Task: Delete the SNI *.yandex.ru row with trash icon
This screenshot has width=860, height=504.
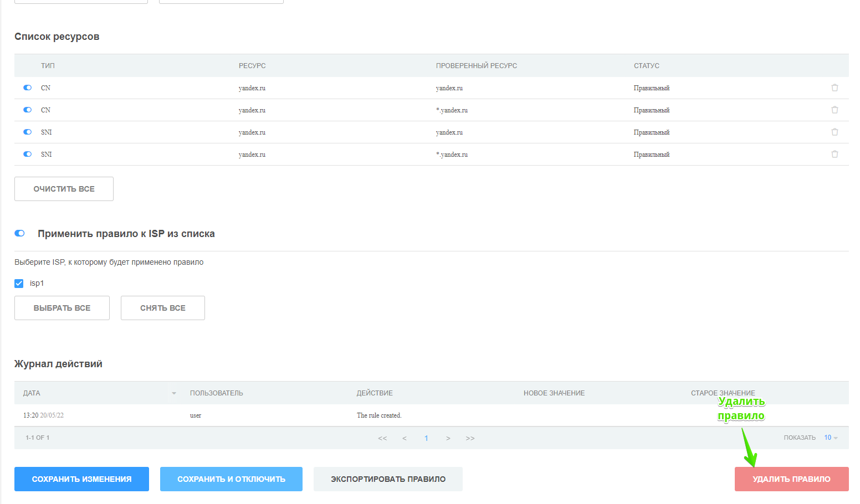Action: coord(835,154)
